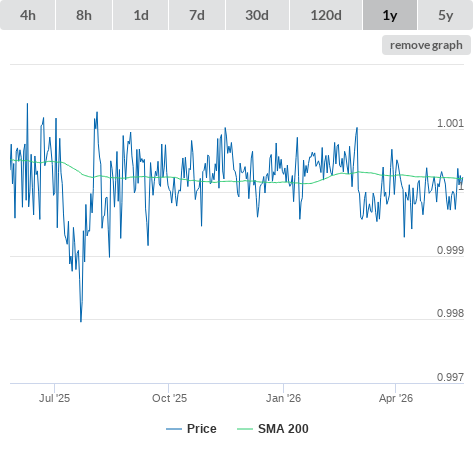The width and height of the screenshot is (474, 455).
Task: Open the 7d chart range
Action: (x=197, y=15)
